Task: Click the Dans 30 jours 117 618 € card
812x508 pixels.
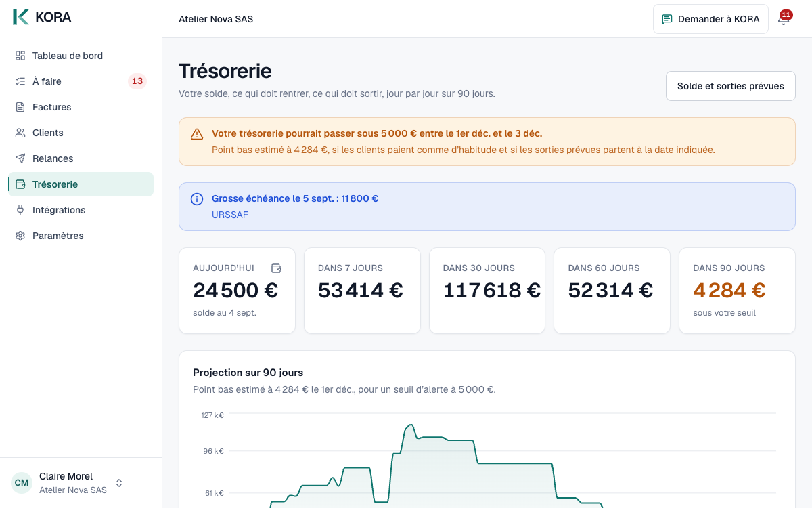Action: tap(487, 291)
